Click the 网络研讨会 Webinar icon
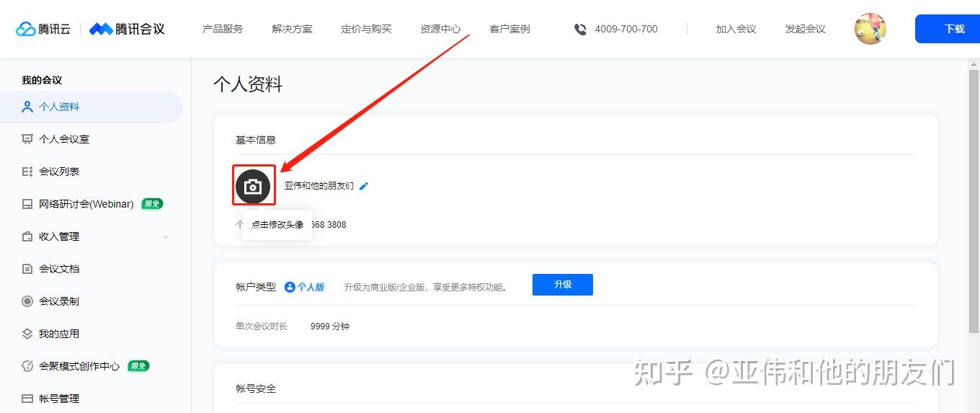This screenshot has height=413, width=980. point(27,204)
